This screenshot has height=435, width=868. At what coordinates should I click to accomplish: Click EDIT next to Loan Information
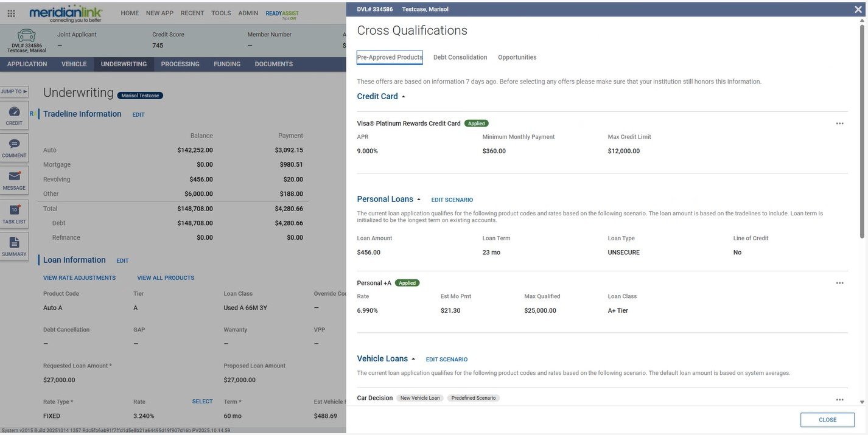click(x=122, y=260)
